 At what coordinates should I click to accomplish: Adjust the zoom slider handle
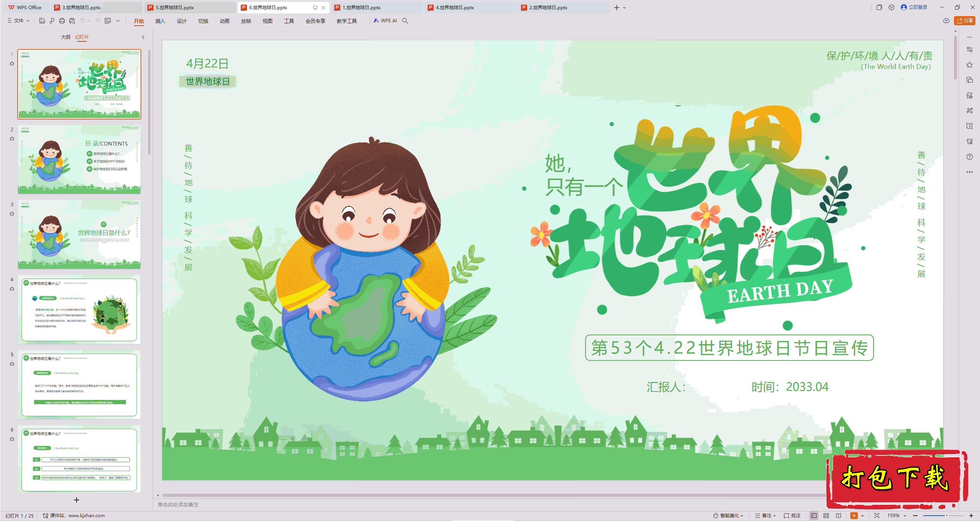coord(946,516)
